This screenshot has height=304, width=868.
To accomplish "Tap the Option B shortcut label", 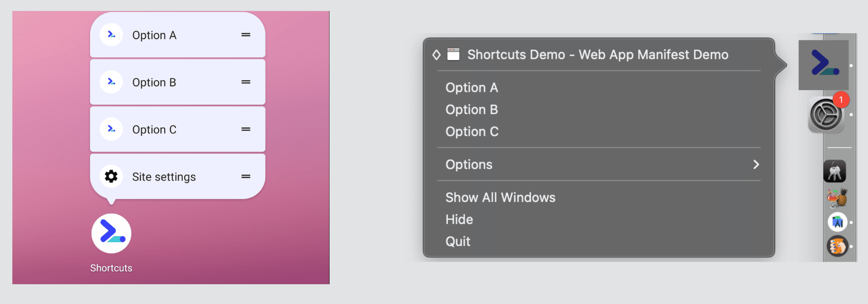I will [154, 82].
